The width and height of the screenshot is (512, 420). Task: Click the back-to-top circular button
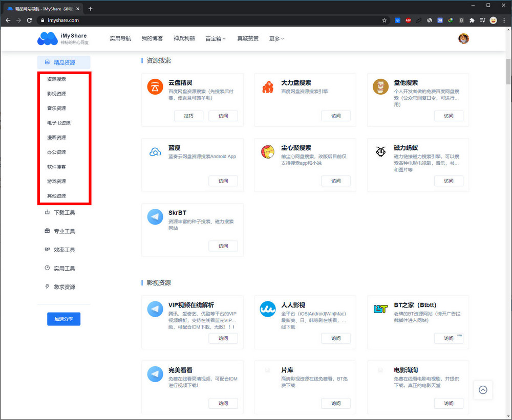pos(483,390)
